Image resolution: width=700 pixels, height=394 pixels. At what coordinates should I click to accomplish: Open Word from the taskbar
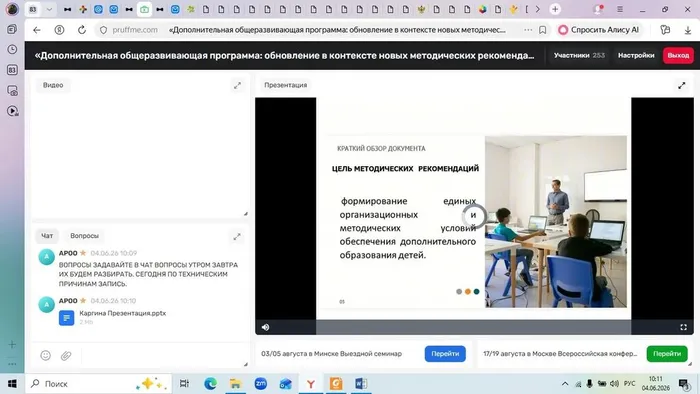tap(361, 384)
